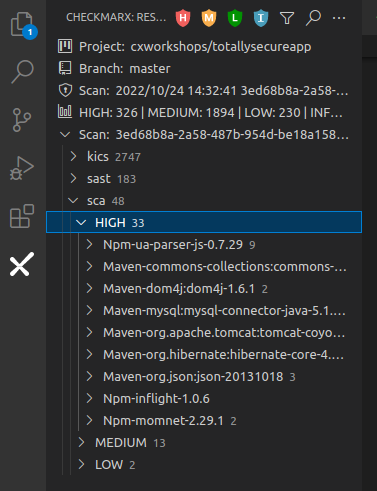
Task: Click the HIGH: 326 | MEDIUM: 1894 summary
Action: (x=211, y=113)
